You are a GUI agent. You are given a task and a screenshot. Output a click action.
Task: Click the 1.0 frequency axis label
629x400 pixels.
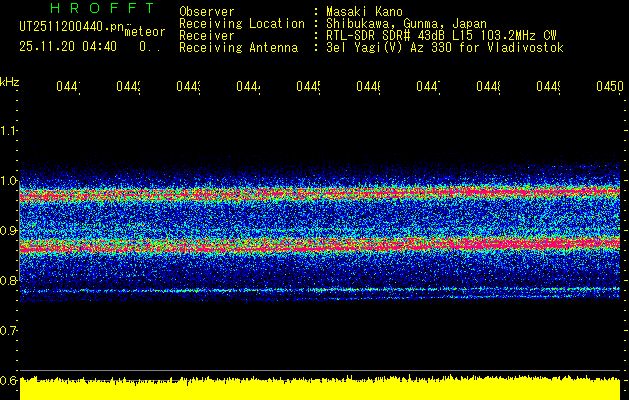tap(10, 181)
